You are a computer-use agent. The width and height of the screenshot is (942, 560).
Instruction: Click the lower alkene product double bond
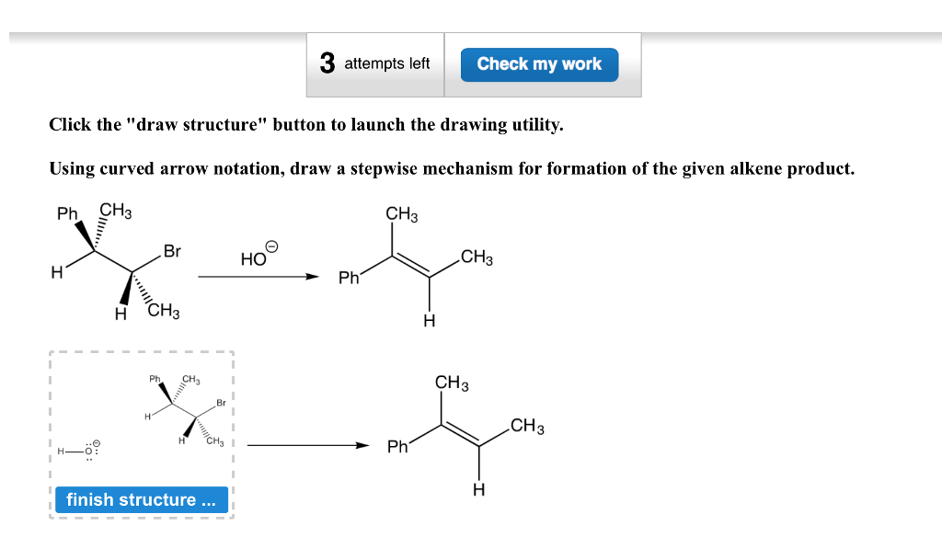coord(460,435)
